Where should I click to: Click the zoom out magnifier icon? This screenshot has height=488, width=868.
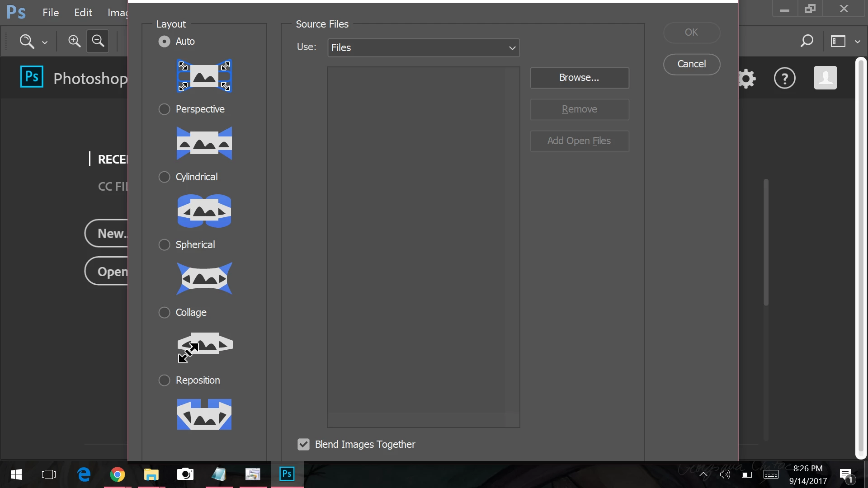coord(98,41)
